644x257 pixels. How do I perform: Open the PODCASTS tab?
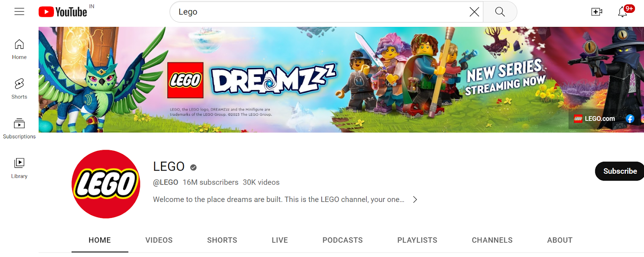tap(343, 240)
